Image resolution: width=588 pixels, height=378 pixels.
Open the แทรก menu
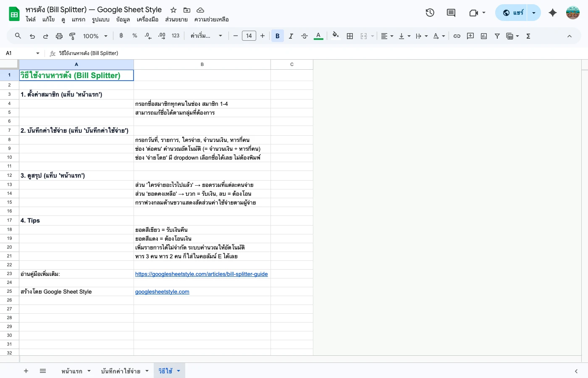coord(79,19)
